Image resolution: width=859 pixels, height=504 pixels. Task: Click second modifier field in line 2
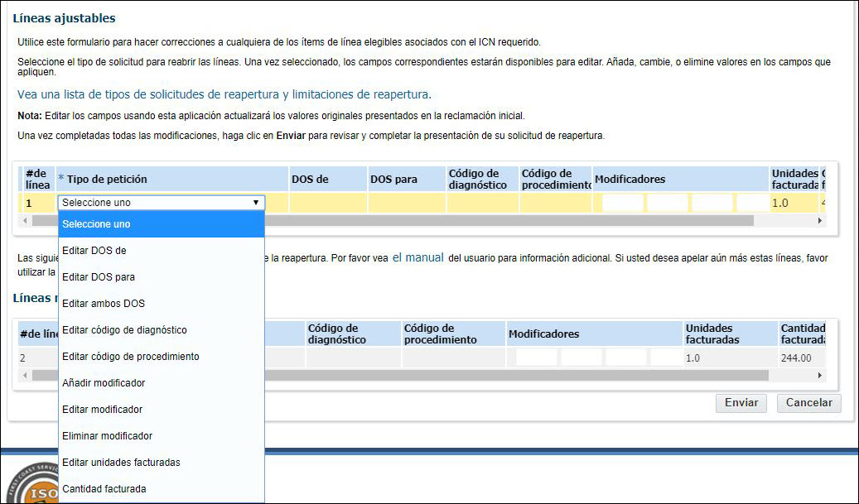[x=582, y=358]
